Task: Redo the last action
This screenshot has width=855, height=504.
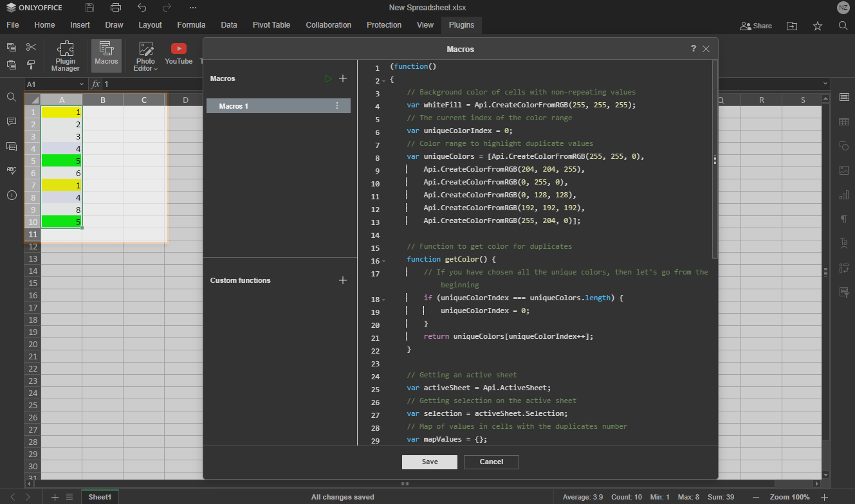Action: point(167,8)
